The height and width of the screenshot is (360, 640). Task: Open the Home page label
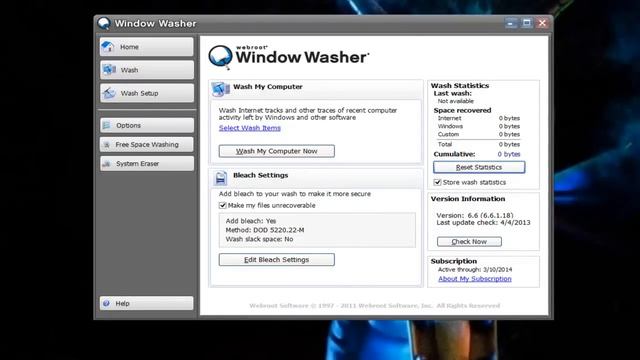click(x=129, y=47)
